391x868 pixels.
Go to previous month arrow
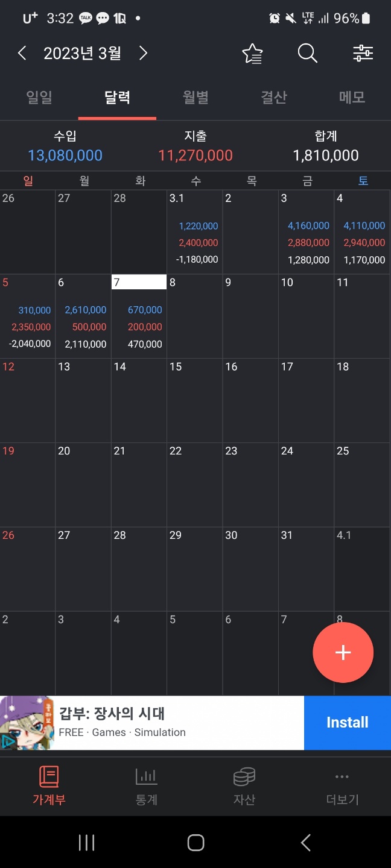(x=22, y=54)
